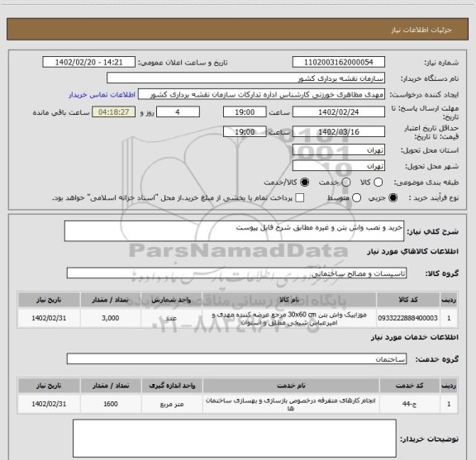Click service code ج-44 cell
The height and width of the screenshot is (460, 476).
pos(410,404)
